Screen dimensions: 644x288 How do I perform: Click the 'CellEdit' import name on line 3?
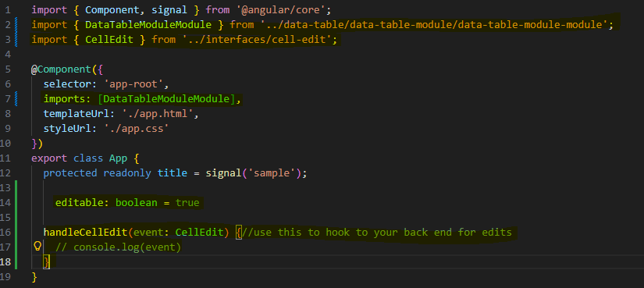tap(109, 40)
